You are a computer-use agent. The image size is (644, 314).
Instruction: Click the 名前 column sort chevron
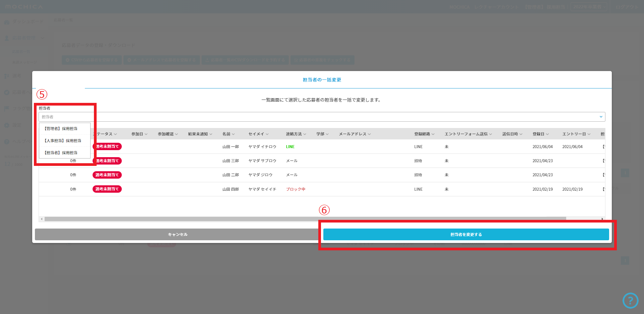(233, 134)
